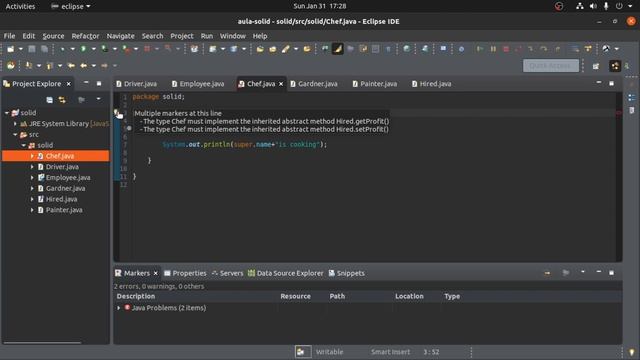Image resolution: width=640 pixels, height=360 pixels.
Task: Click the Quick Access search field
Action: click(551, 65)
